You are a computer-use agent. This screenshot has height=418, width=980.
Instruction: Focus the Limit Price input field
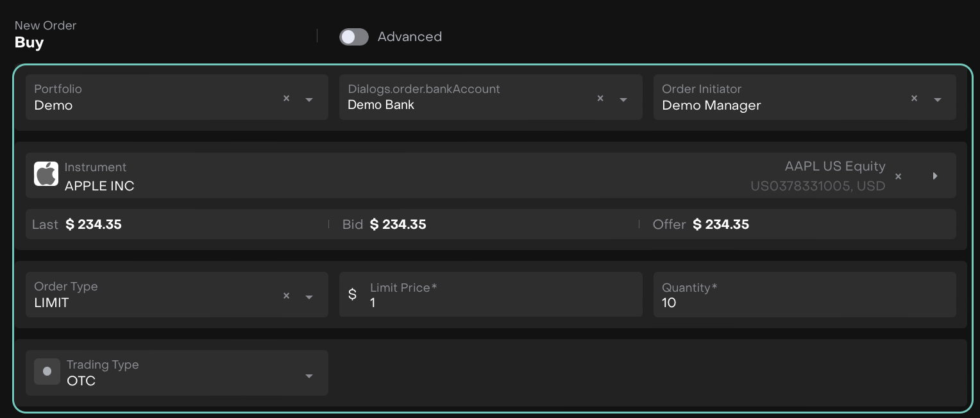pos(500,302)
